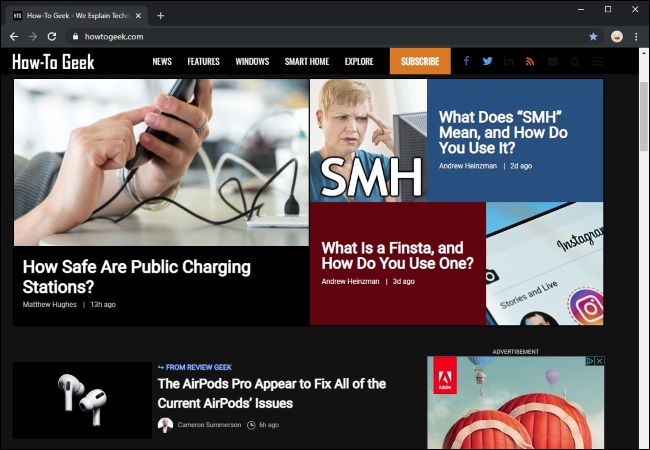The height and width of the screenshot is (450, 650).
Task: Reload the page with the refresh icon
Action: point(52,36)
